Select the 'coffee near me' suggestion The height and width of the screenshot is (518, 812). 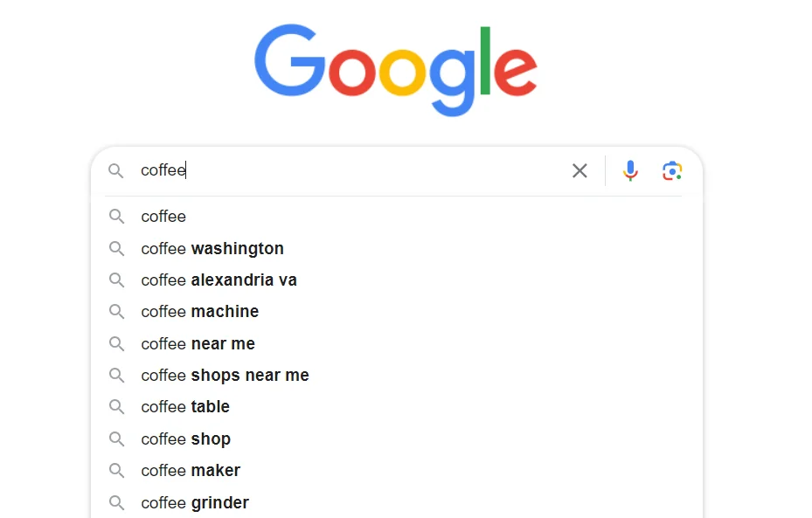point(198,343)
